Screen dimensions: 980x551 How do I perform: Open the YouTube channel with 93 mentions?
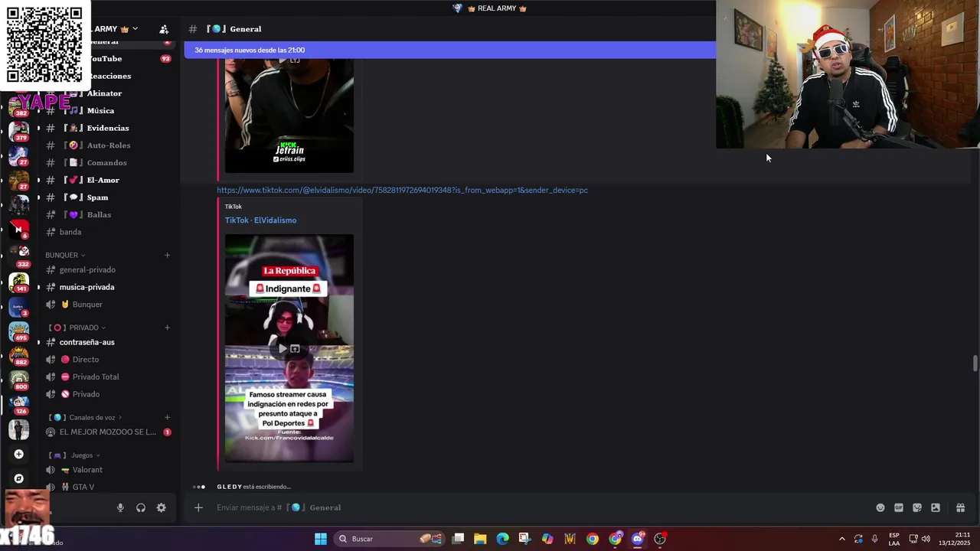pos(107,59)
